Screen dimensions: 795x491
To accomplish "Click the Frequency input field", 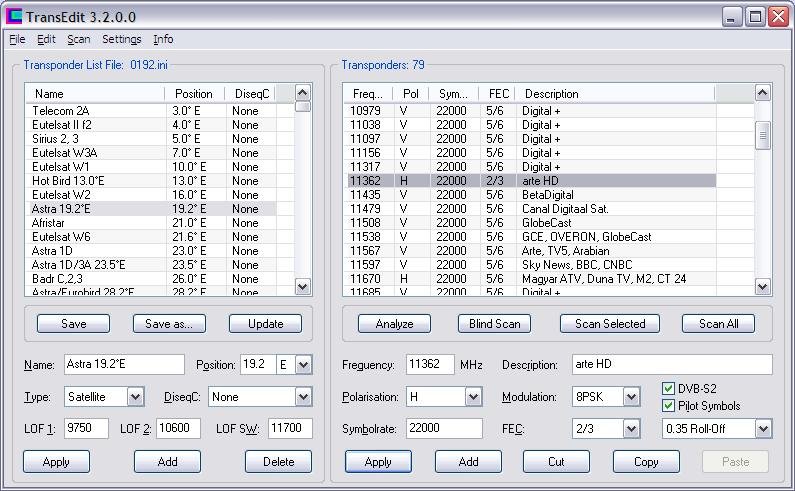I will [x=430, y=365].
